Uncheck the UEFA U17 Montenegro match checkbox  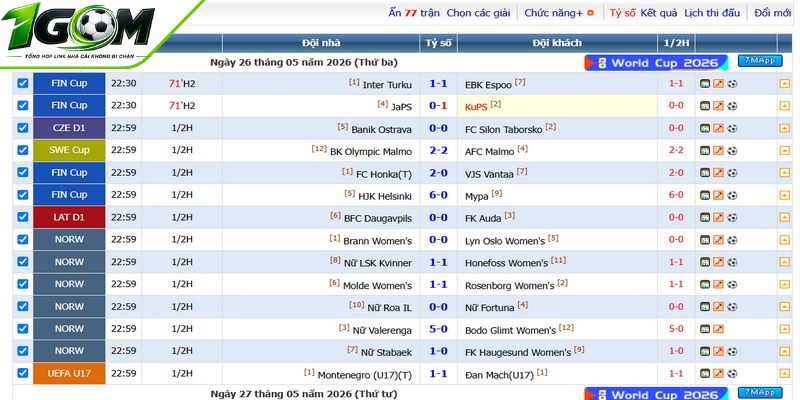tap(23, 373)
